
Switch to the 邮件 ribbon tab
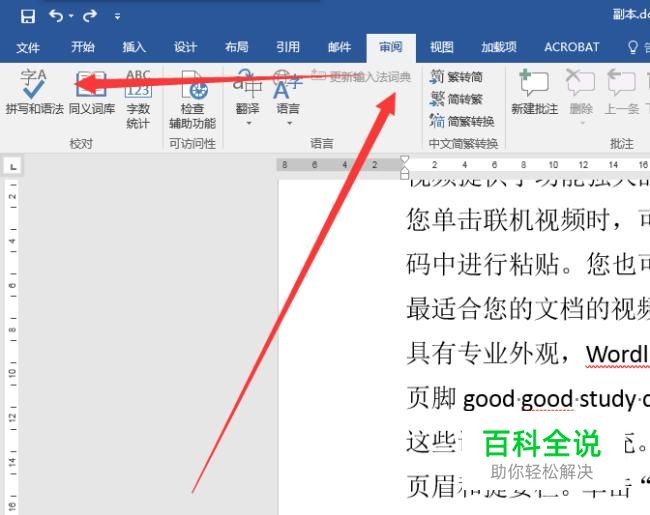(x=339, y=47)
